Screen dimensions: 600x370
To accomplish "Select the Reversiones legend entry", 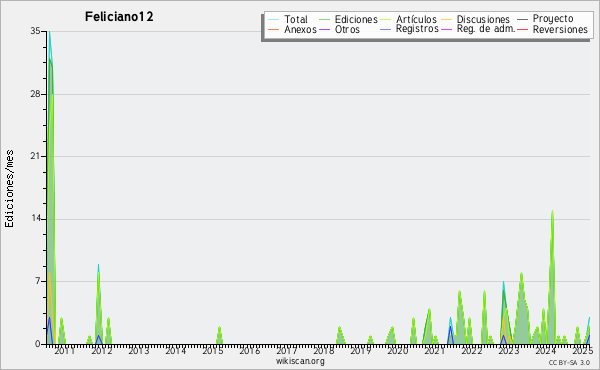I will point(560,29).
